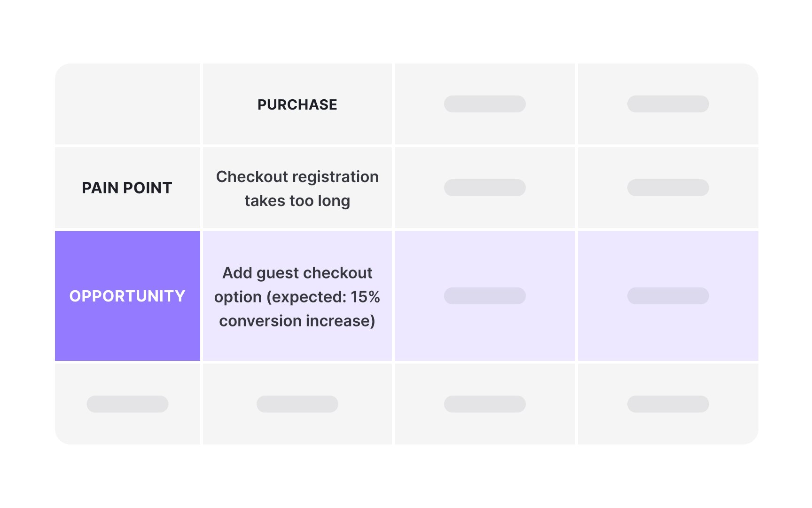Click the 'conversion increase)' text line

pyautogui.click(x=297, y=321)
